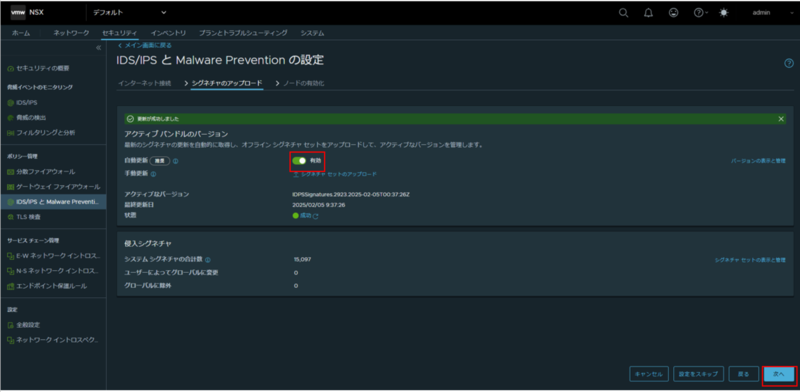Open the デフォルト project selector dropdown
800x392 pixels.
[x=130, y=12]
